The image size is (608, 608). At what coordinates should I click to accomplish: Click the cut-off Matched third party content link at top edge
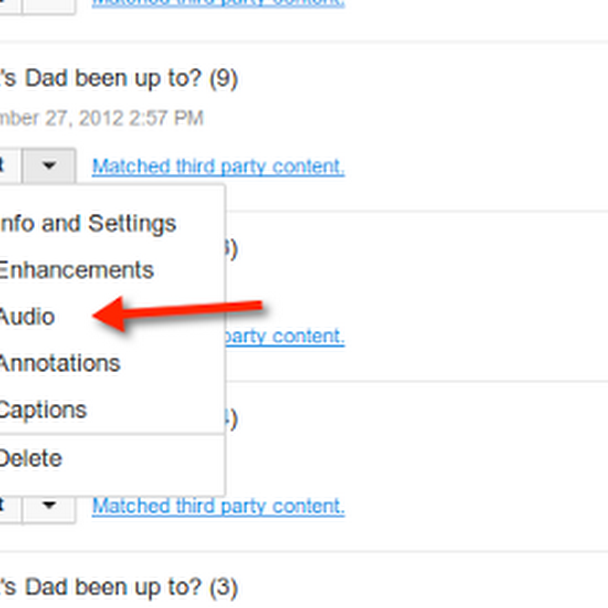218,3
